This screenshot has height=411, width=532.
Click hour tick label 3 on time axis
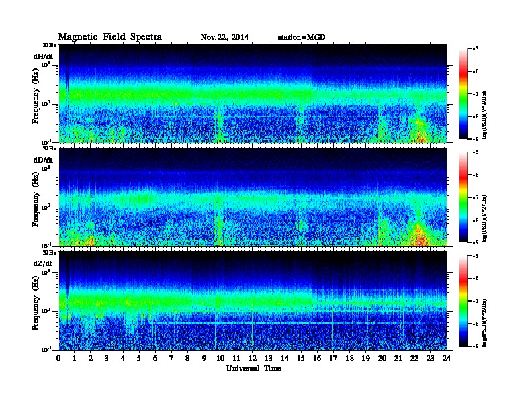pos(107,358)
